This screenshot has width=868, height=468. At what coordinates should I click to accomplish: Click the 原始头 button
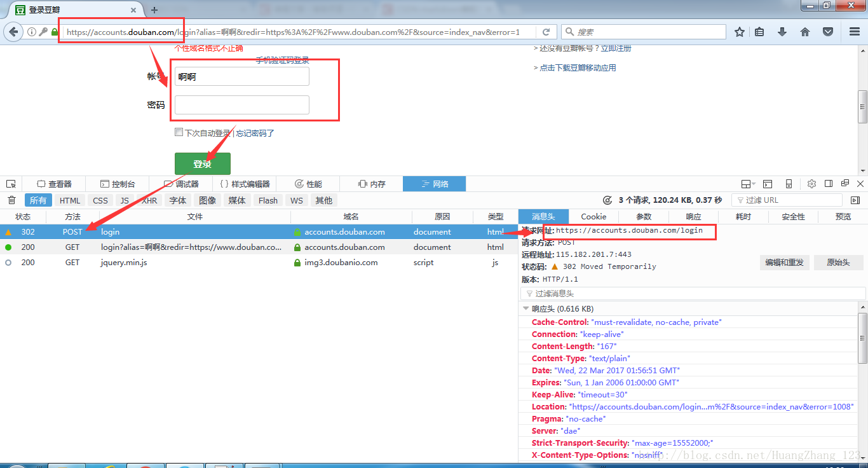pyautogui.click(x=838, y=263)
